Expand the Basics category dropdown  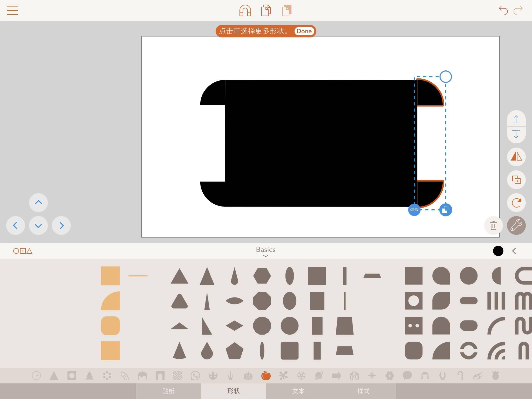click(265, 251)
